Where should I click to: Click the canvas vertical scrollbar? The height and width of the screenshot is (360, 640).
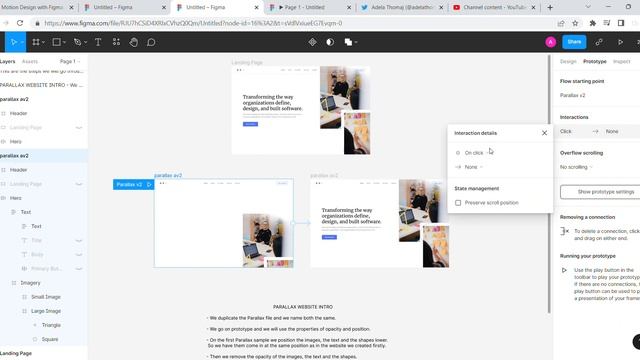tap(549, 184)
